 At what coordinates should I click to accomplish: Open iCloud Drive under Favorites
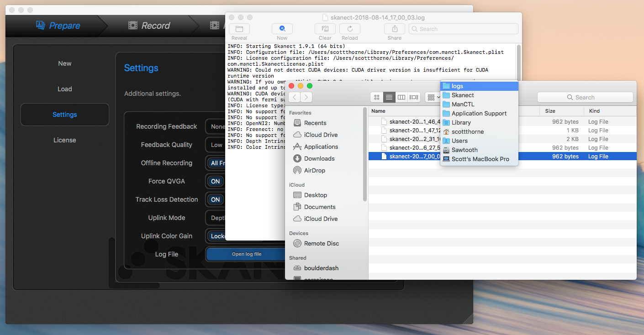(321, 135)
